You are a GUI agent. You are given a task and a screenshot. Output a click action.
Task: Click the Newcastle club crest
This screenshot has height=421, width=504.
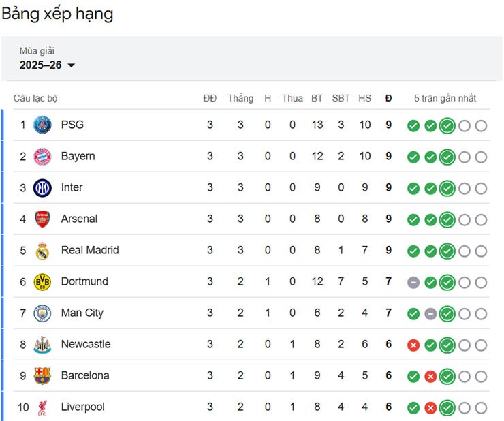point(42,345)
